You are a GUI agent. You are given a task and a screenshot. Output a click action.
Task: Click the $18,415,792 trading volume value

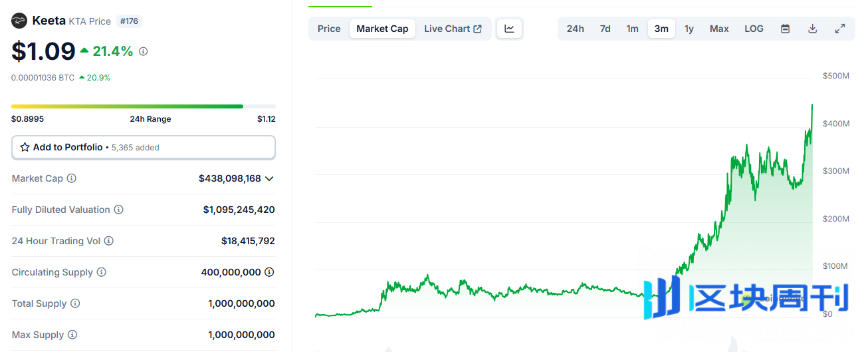248,241
